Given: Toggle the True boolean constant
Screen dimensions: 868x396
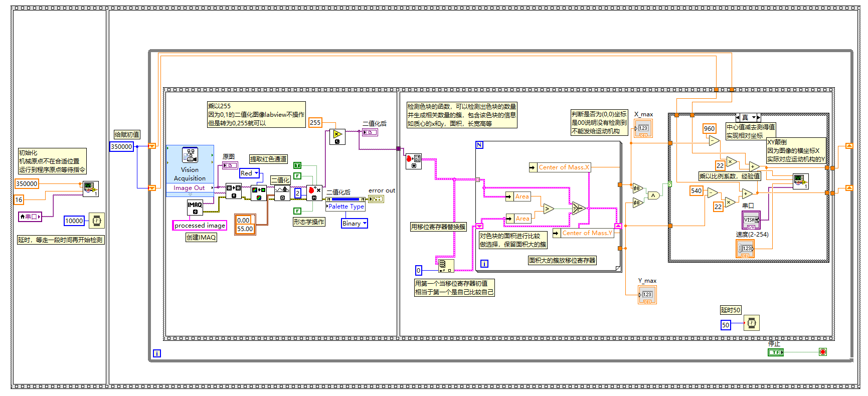Looking at the screenshot, I should (x=297, y=165).
